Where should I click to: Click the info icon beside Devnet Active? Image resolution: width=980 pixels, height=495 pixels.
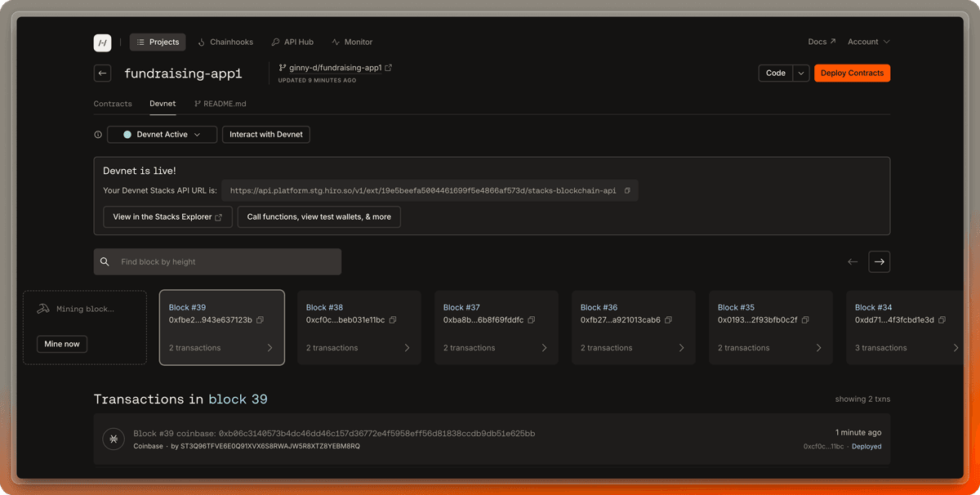(x=98, y=135)
